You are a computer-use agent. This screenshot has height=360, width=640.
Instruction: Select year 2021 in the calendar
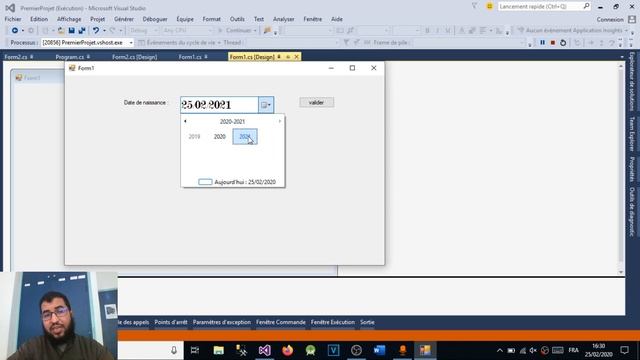tap(245, 137)
